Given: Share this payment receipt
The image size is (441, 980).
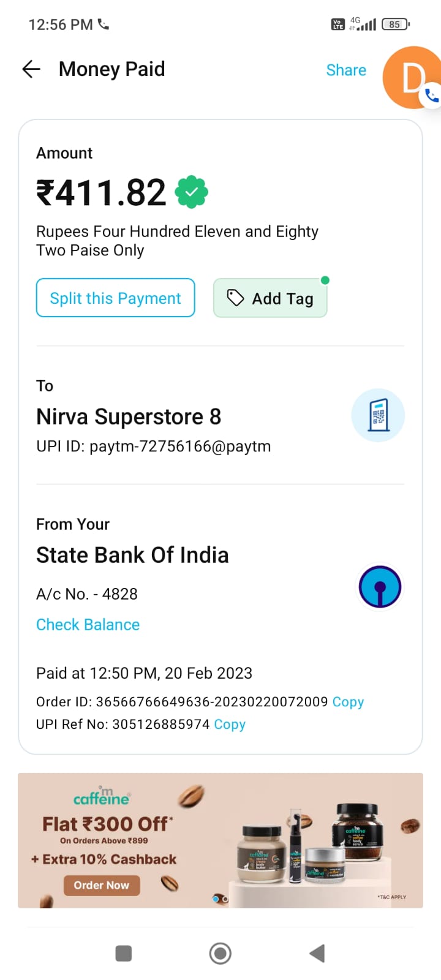Looking at the screenshot, I should click(346, 70).
